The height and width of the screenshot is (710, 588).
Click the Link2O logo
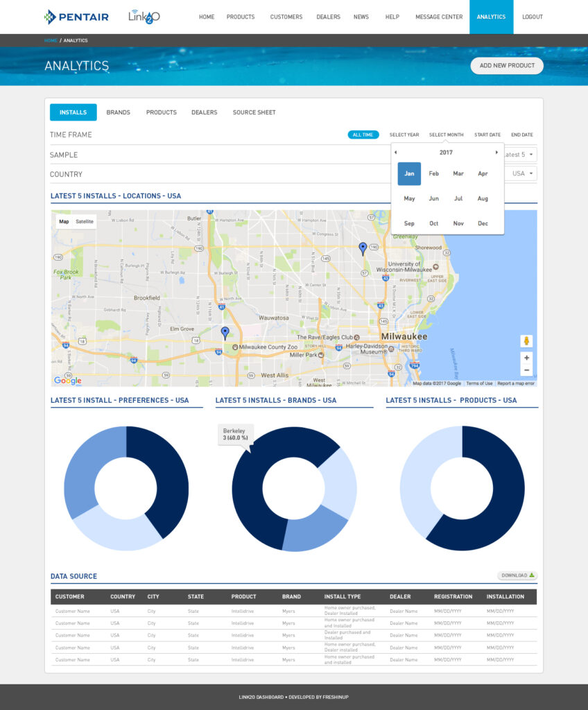click(x=144, y=17)
